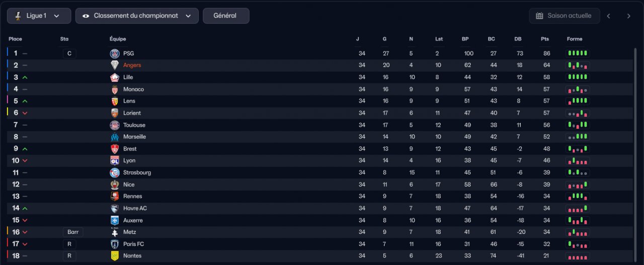Click the Monaco team badge

coord(115,89)
